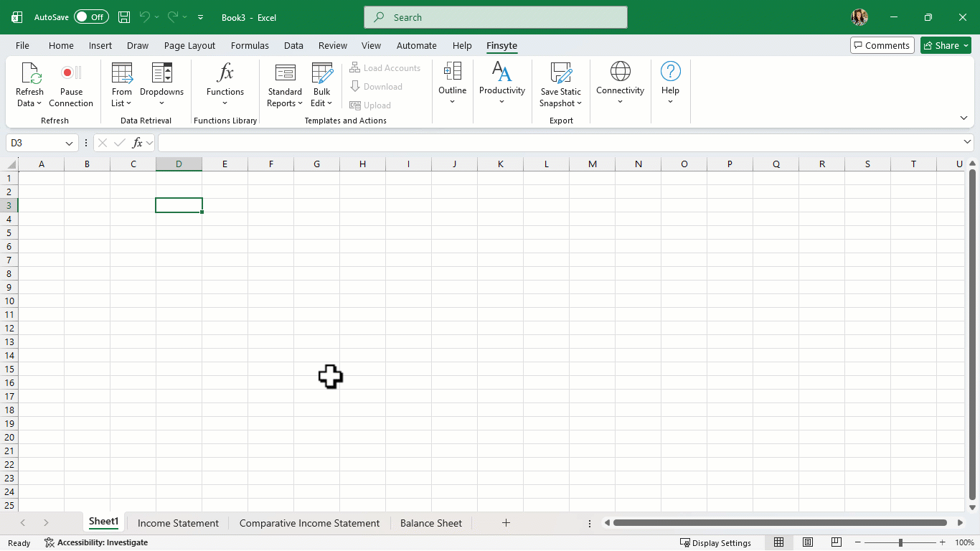Switch to Page Break Preview view
Screen dimensions: 980x551
(x=836, y=542)
